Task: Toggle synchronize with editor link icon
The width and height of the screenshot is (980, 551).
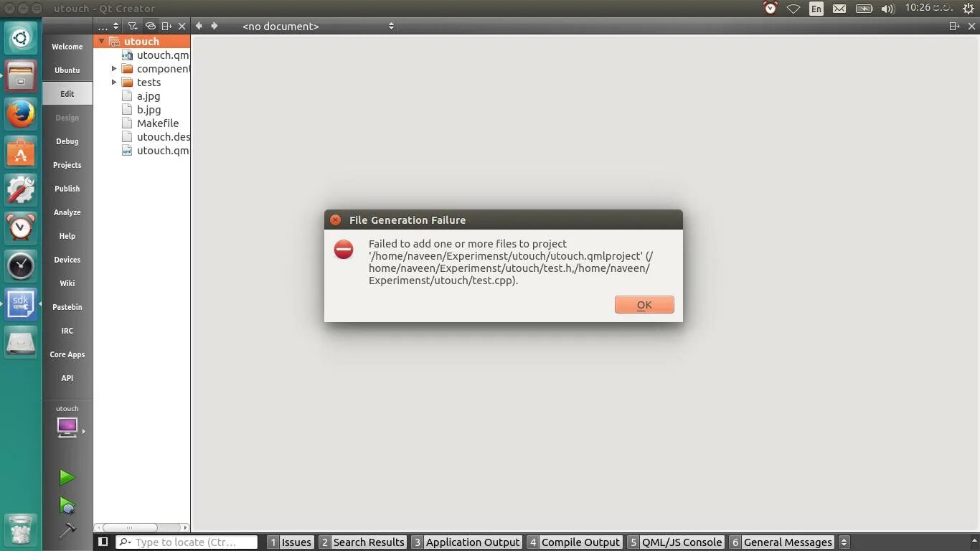Action: click(150, 26)
